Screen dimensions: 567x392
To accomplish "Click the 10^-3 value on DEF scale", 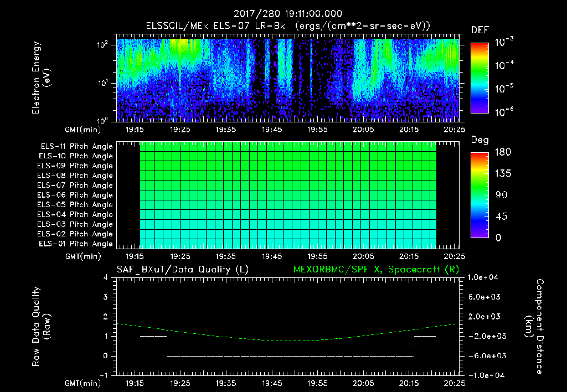I will tap(504, 42).
